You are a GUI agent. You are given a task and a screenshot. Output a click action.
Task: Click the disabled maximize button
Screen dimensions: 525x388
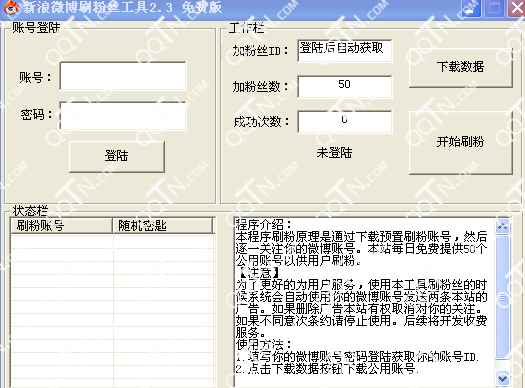click(494, 8)
